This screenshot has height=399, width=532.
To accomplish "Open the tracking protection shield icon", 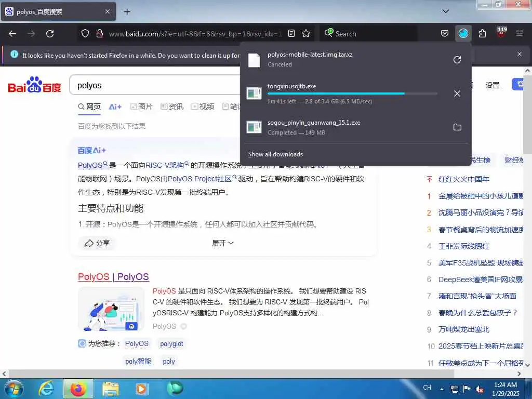I will [85, 33].
